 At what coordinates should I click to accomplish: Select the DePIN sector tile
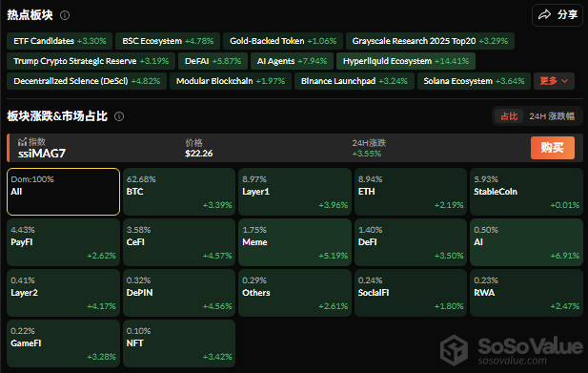pos(179,293)
